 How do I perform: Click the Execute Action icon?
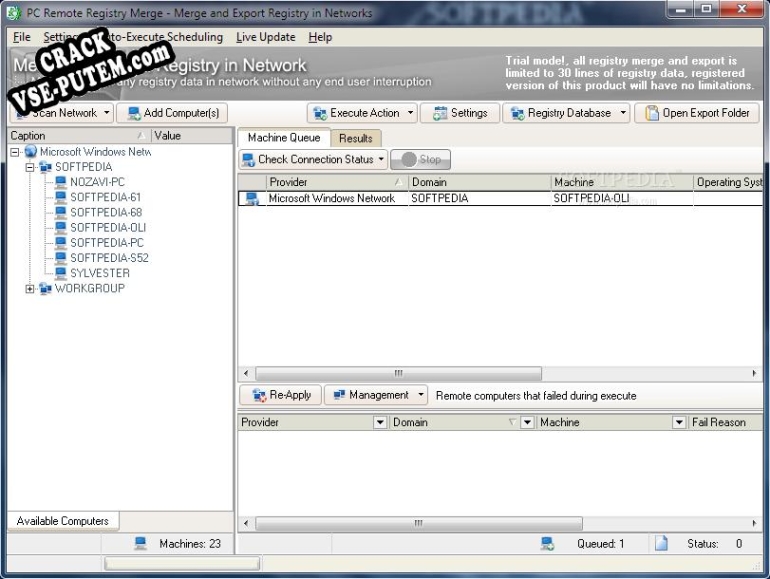320,113
